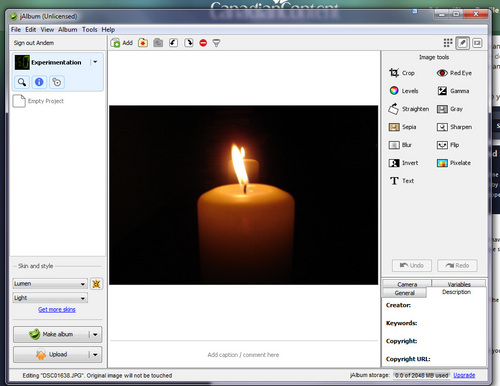The width and height of the screenshot is (500, 386).
Task: Click the Undo button
Action: [412, 265]
